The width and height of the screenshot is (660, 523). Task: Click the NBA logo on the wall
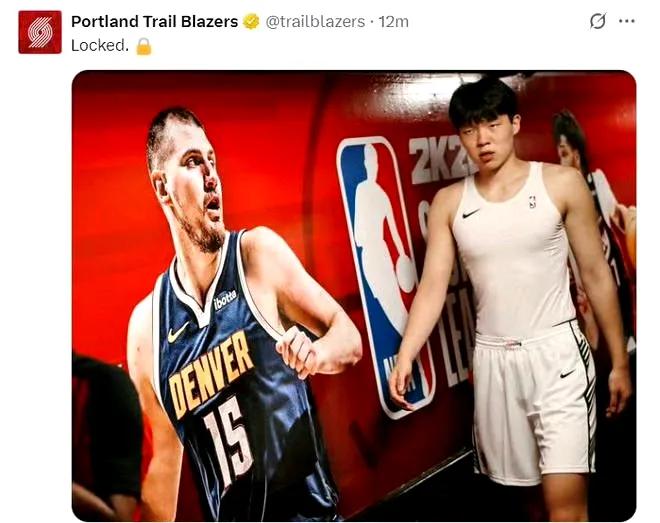(x=384, y=276)
